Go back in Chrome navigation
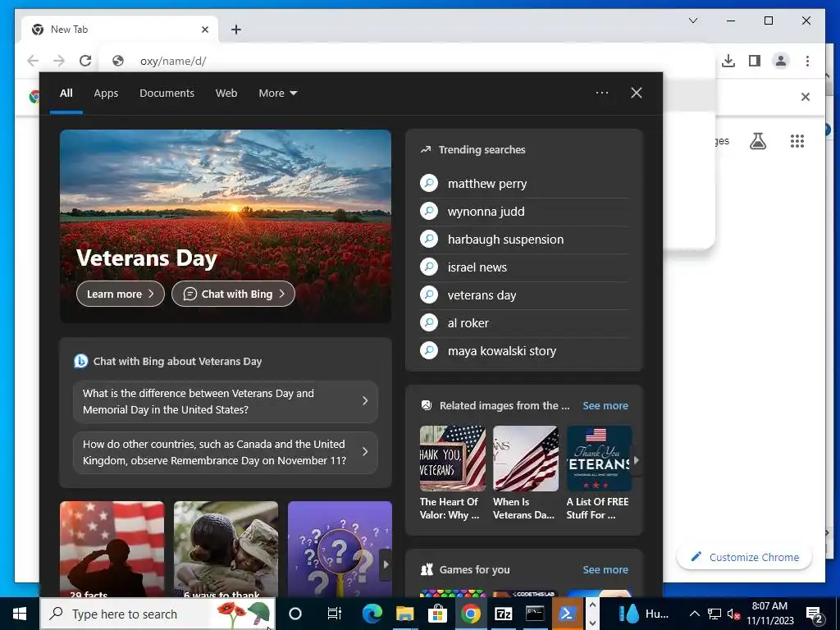840x630 pixels. coord(33,61)
